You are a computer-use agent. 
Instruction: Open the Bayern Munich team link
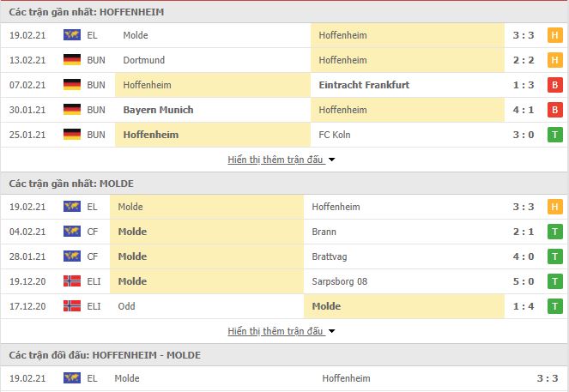click(158, 110)
